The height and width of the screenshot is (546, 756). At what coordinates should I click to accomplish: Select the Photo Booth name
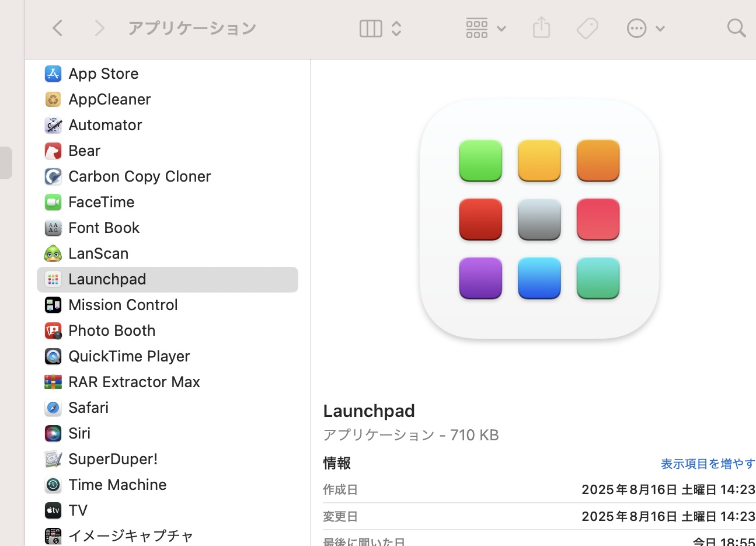112,331
